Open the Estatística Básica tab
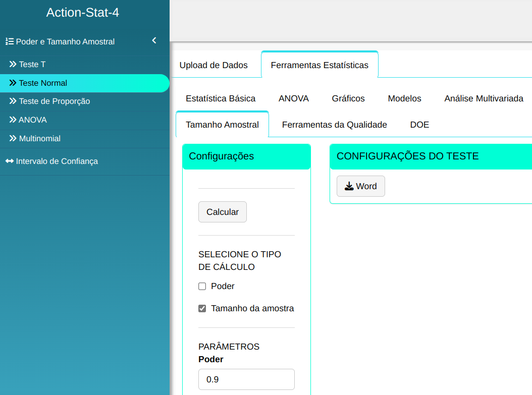Image resolution: width=532 pixels, height=395 pixels. coord(221,99)
